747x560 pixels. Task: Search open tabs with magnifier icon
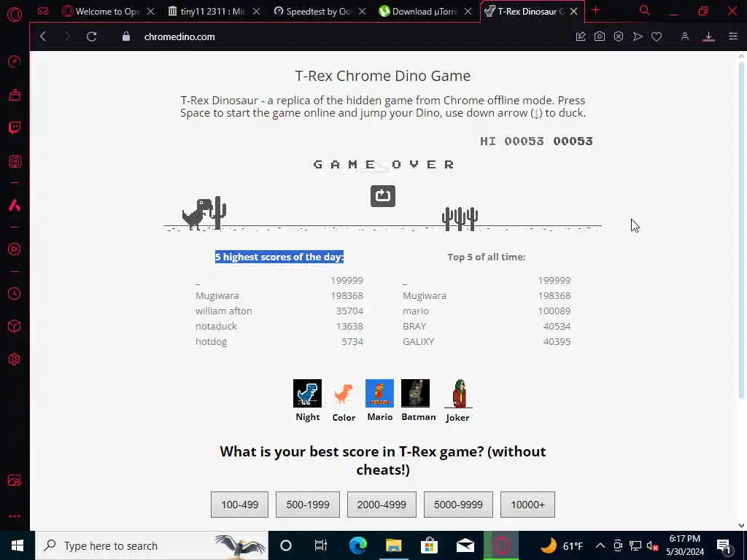[644, 10]
